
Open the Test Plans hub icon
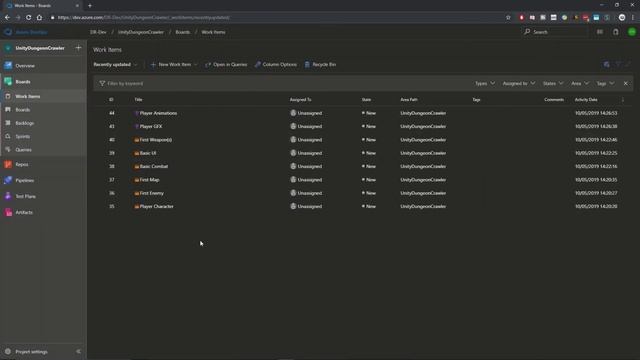point(8,196)
